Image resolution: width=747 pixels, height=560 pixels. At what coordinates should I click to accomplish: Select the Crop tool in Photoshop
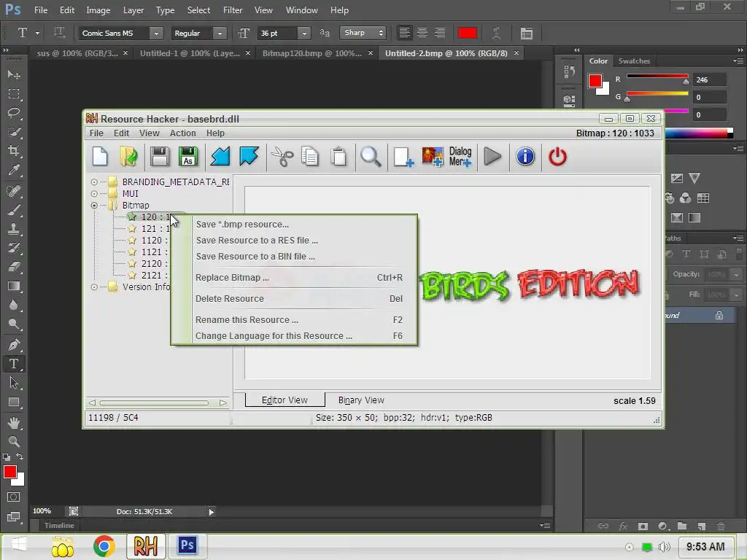[14, 151]
